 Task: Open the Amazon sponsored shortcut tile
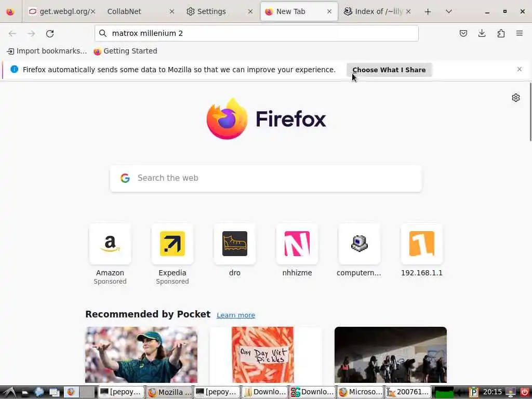(110, 254)
